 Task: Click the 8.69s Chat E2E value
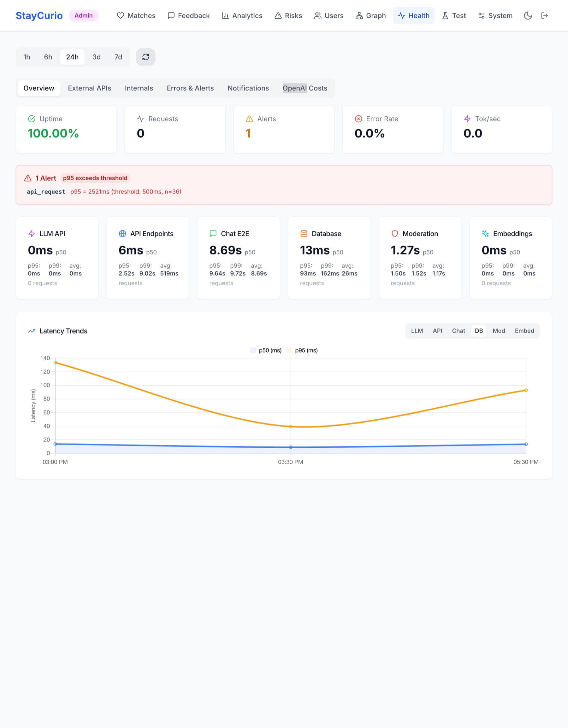226,250
